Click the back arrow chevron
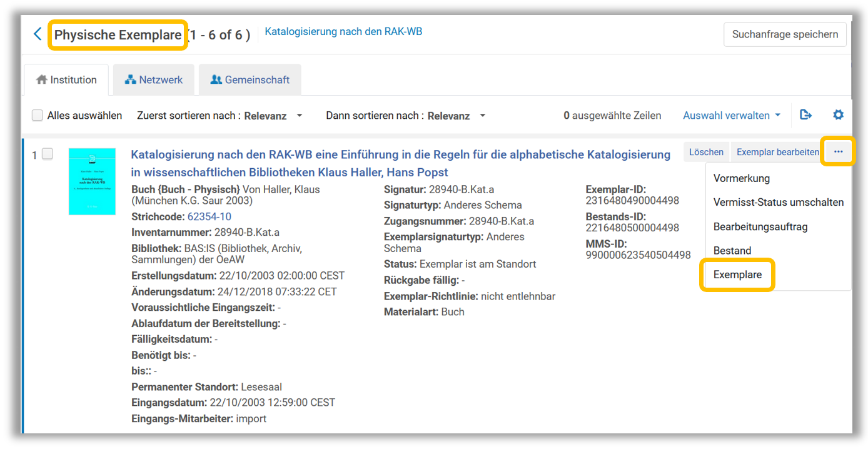Image resolution: width=868 pixels, height=449 pixels. coord(38,34)
